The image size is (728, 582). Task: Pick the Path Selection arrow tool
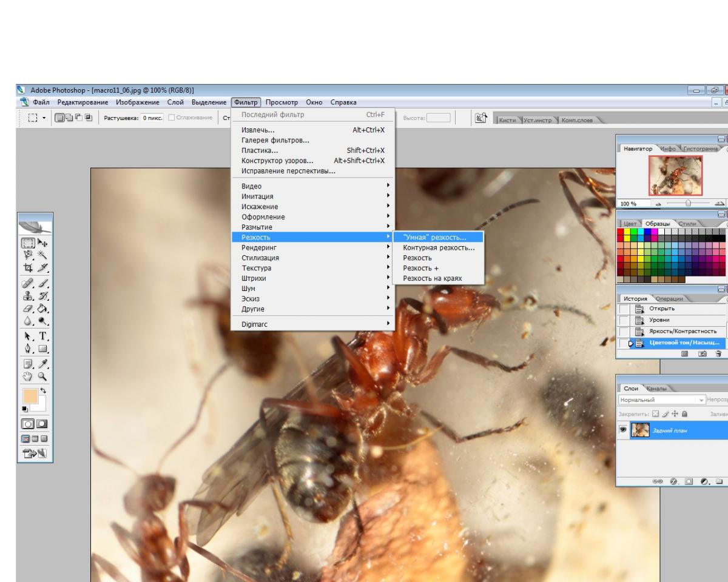coord(28,336)
